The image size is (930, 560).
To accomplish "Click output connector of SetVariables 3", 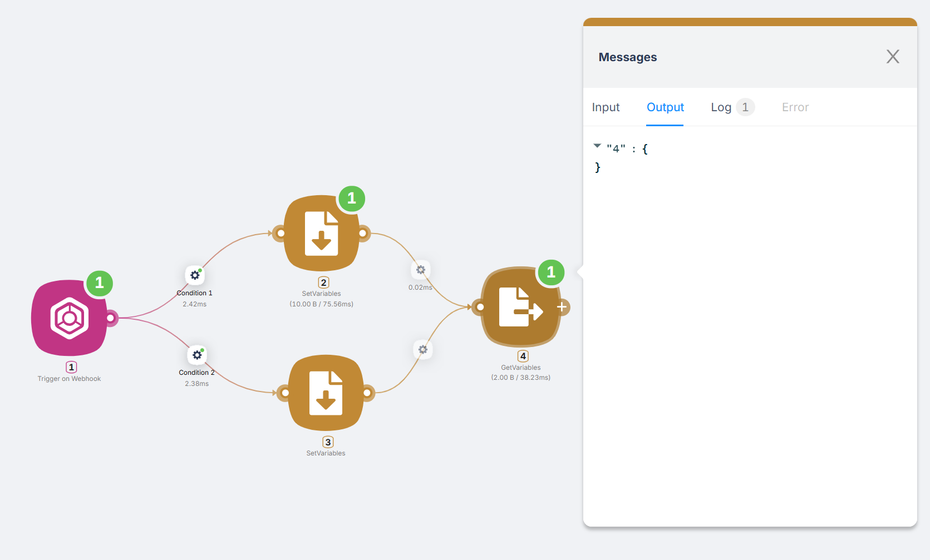I will (x=367, y=393).
